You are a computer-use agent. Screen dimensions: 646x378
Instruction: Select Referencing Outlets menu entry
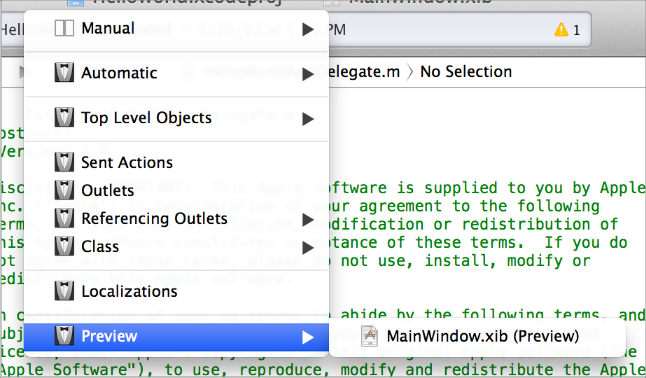point(176,218)
